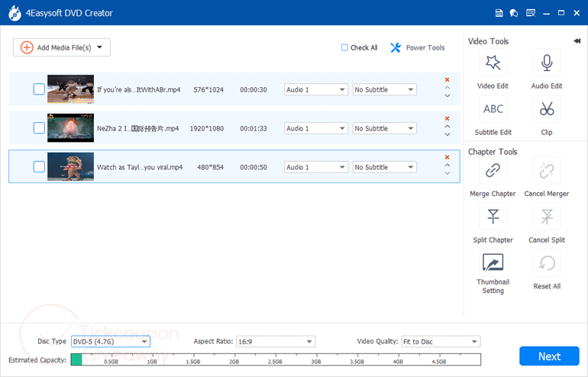This screenshot has height=377, width=588.
Task: Check the box for NeZha 2 mp4 file
Action: click(39, 127)
